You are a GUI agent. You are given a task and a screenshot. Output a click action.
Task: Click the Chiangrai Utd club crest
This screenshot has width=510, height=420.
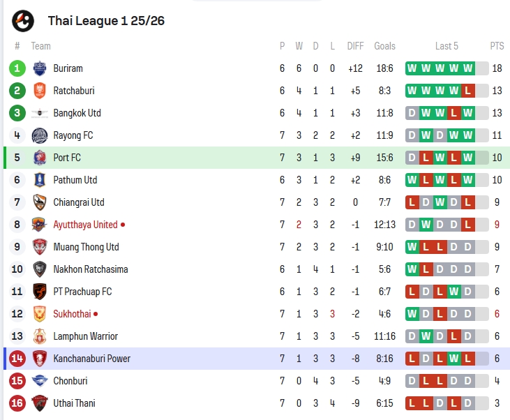(39, 202)
